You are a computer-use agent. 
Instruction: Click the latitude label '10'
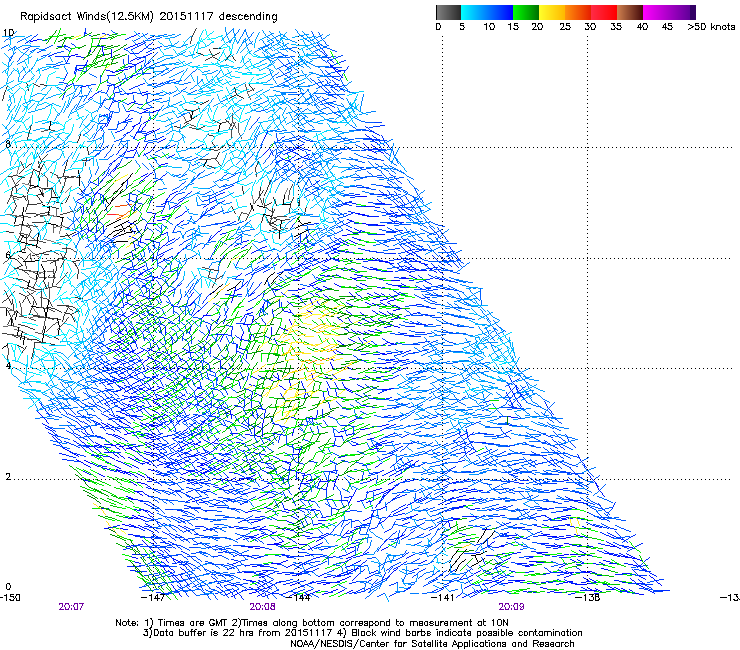click(8, 33)
